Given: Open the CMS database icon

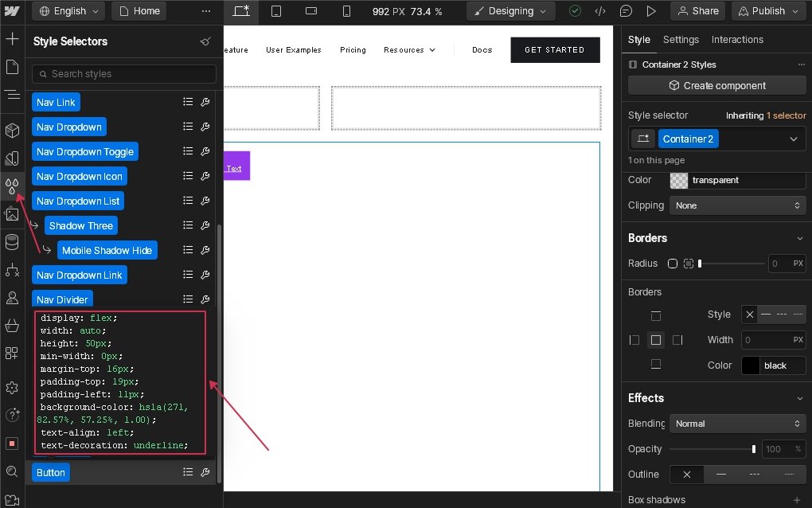Looking at the screenshot, I should coord(12,242).
